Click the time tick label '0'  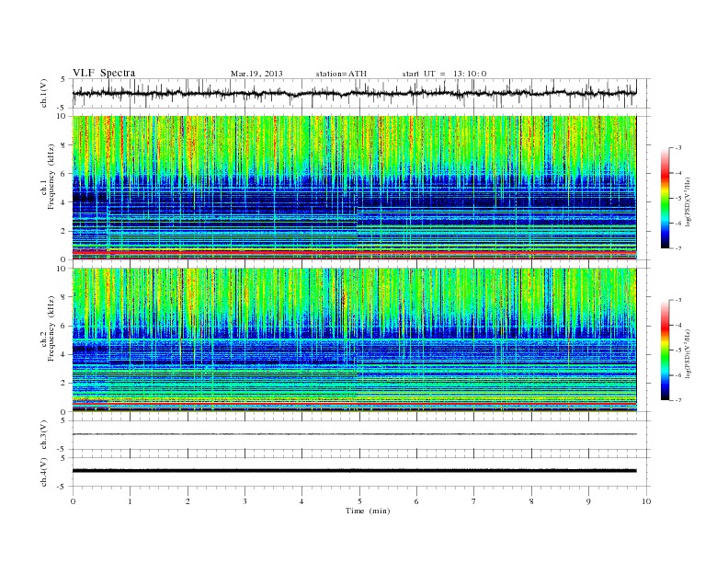73,501
